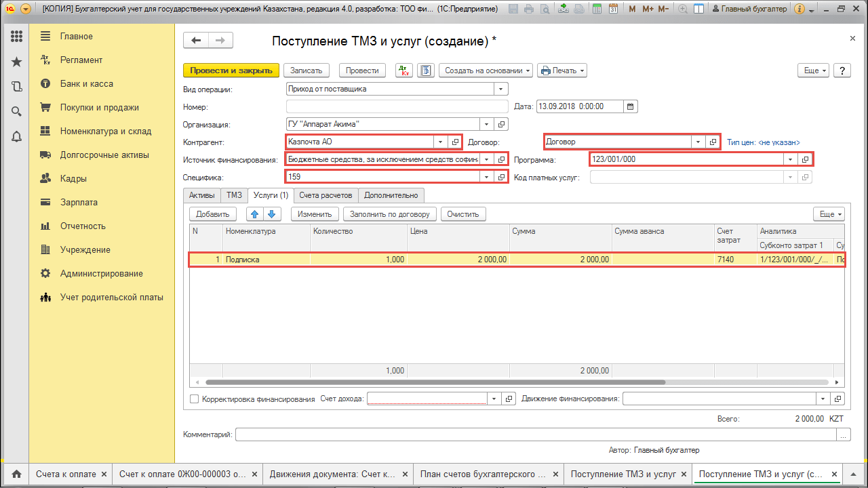This screenshot has height=488, width=868.
Task: Switch to the ТМЗ tab
Action: coord(234,195)
